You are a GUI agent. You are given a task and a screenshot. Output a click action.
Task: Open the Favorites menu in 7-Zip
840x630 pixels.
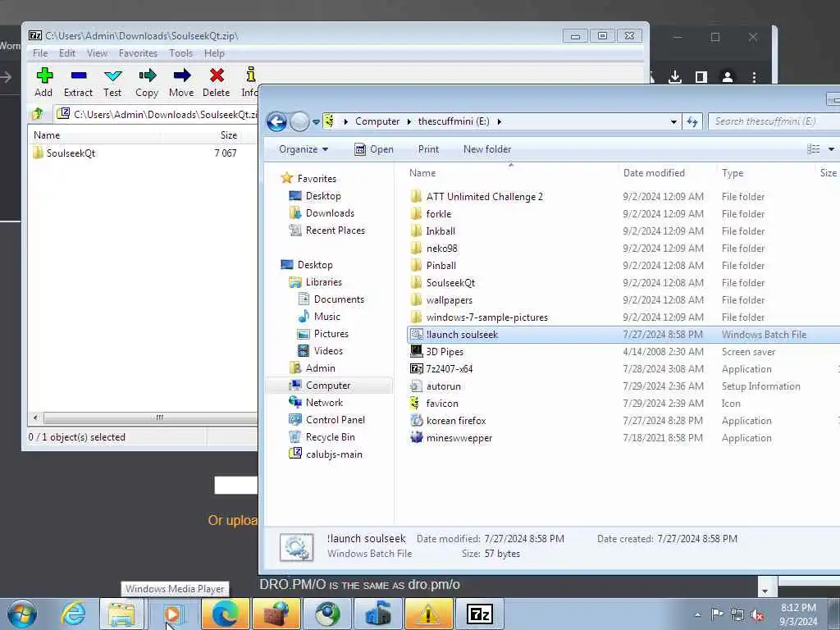tap(138, 53)
